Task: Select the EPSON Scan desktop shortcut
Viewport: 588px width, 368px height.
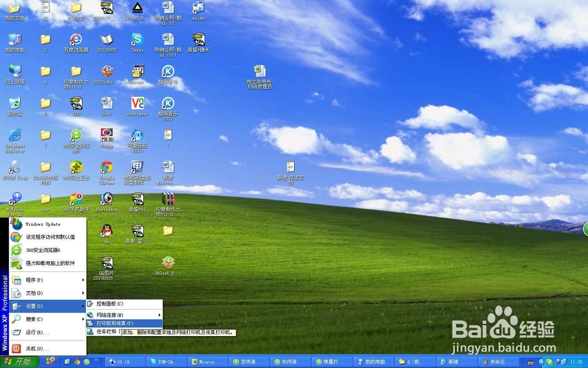Action: click(x=15, y=170)
